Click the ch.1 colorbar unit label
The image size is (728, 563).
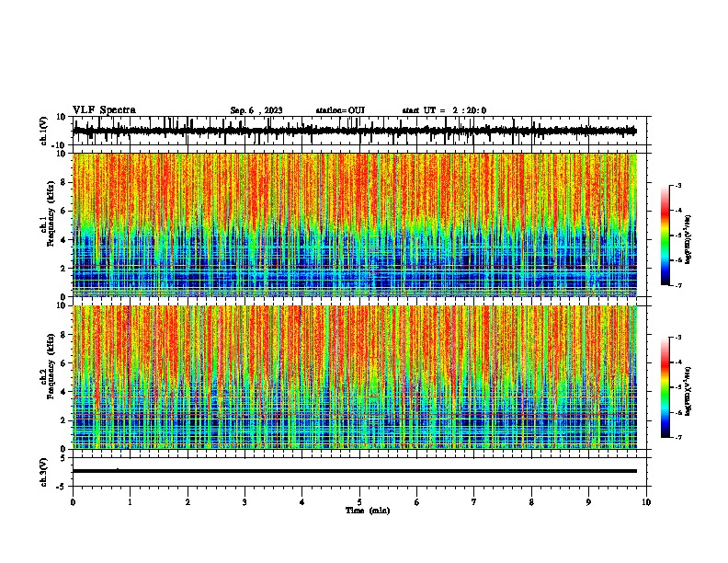pos(688,239)
